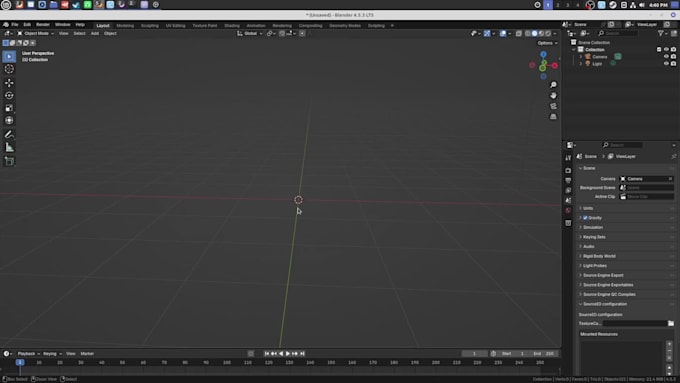Toggle X-ray mode in viewport header
The height and width of the screenshot is (383, 680).
point(519,33)
